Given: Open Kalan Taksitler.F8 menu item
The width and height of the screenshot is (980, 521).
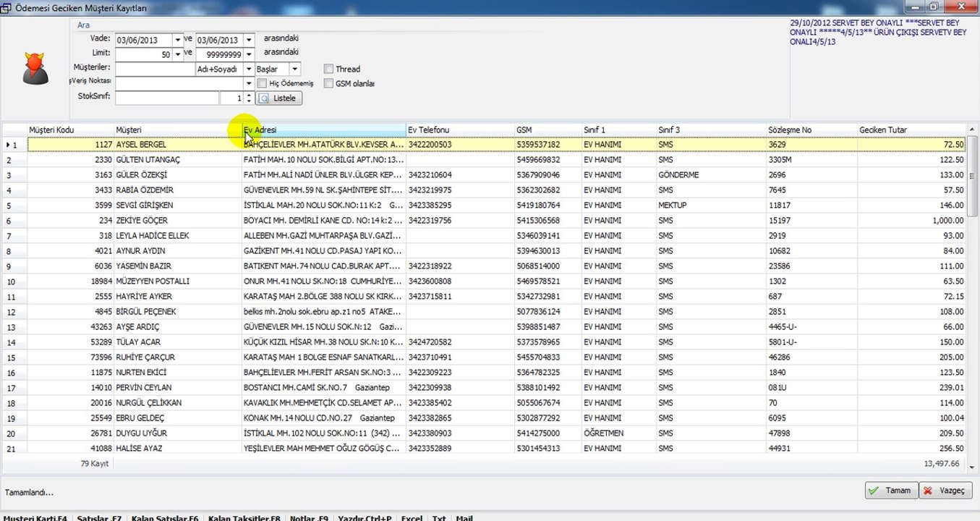Looking at the screenshot, I should [244, 518].
